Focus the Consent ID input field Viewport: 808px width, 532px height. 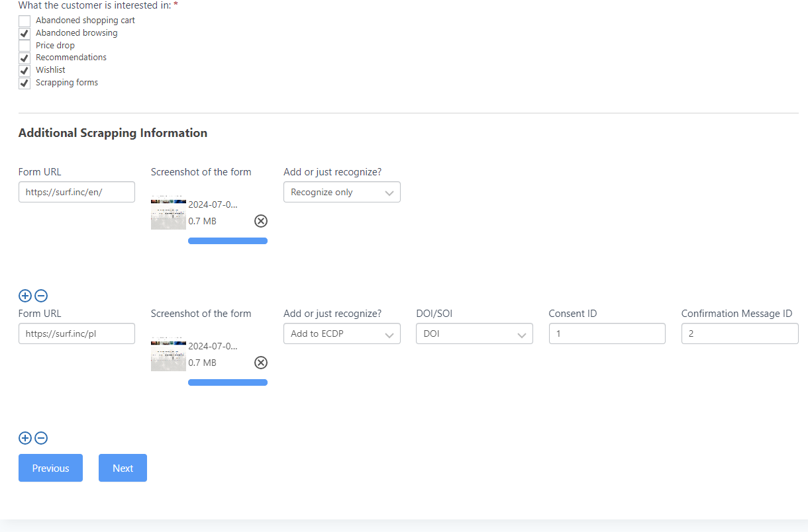click(x=607, y=334)
